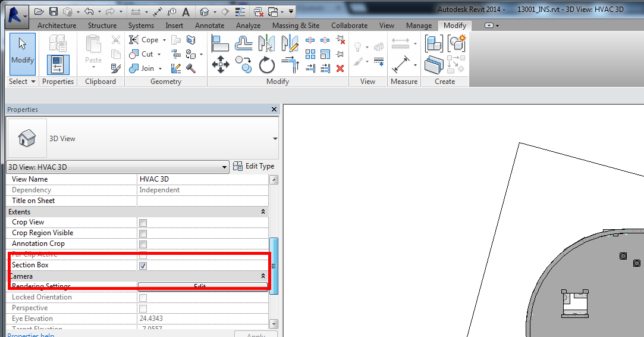644x337 pixels.
Task: Toggle the Locked Orientation checkbox
Action: tap(143, 298)
